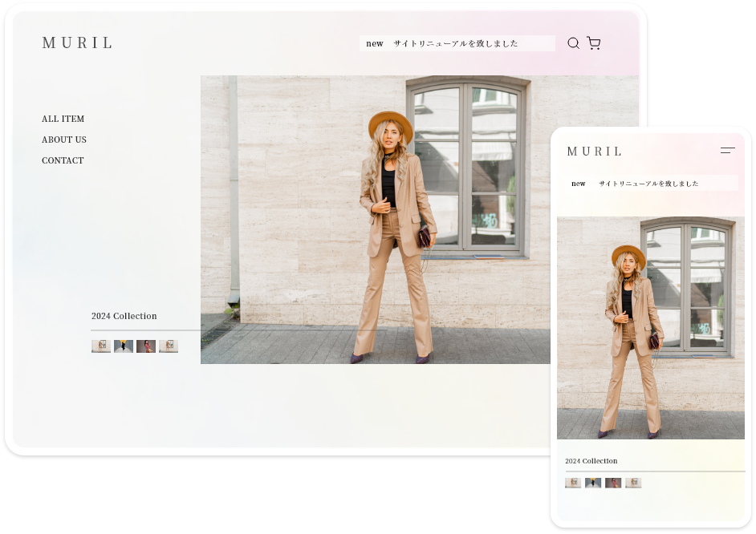Click the MURIL logo in desktop header
Viewport: 756px width, 534px height.
(x=78, y=43)
